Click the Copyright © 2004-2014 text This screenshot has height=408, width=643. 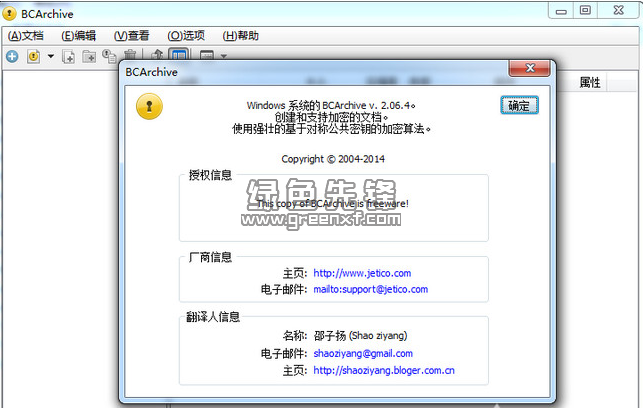(333, 159)
